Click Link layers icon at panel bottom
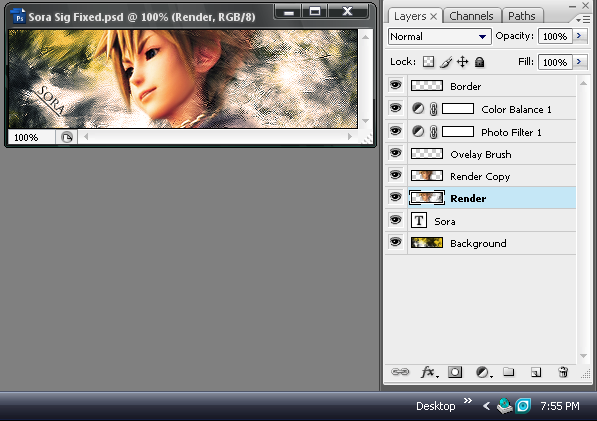 tap(400, 372)
